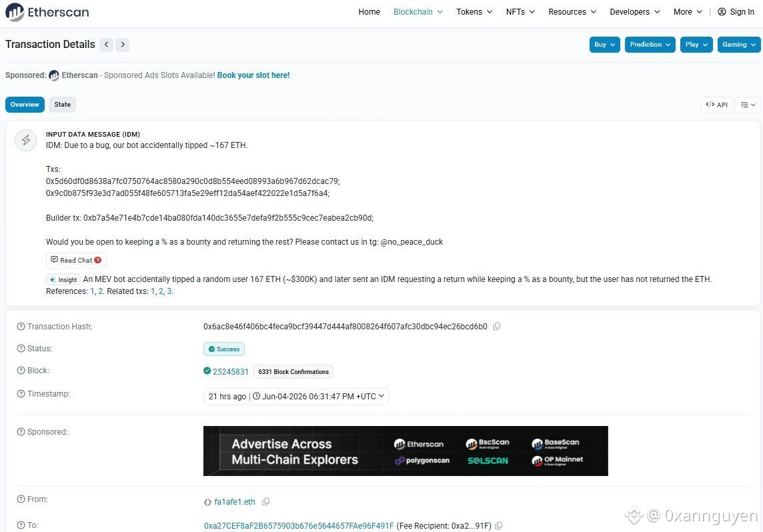763x532 pixels.
Task: Click the Advertise Across Multi-Chain Explorers banner
Action: (x=406, y=451)
